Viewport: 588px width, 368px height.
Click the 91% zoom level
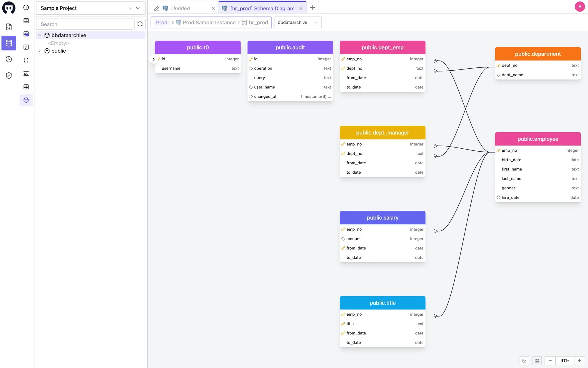565,361
